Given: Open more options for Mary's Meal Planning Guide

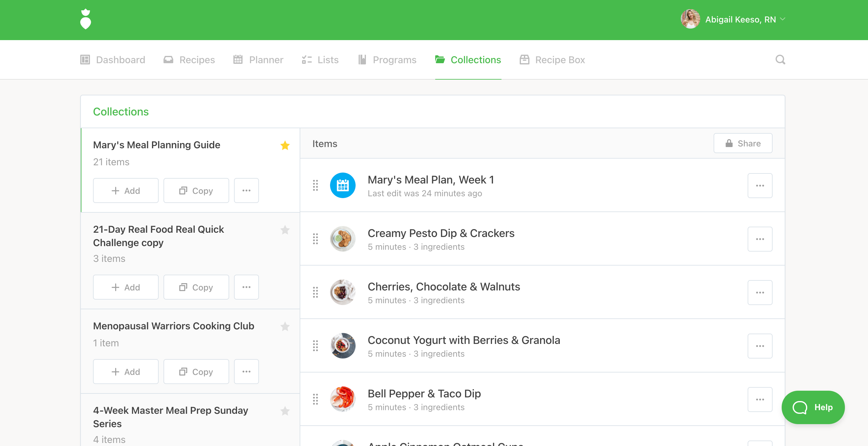Looking at the screenshot, I should coord(246,191).
